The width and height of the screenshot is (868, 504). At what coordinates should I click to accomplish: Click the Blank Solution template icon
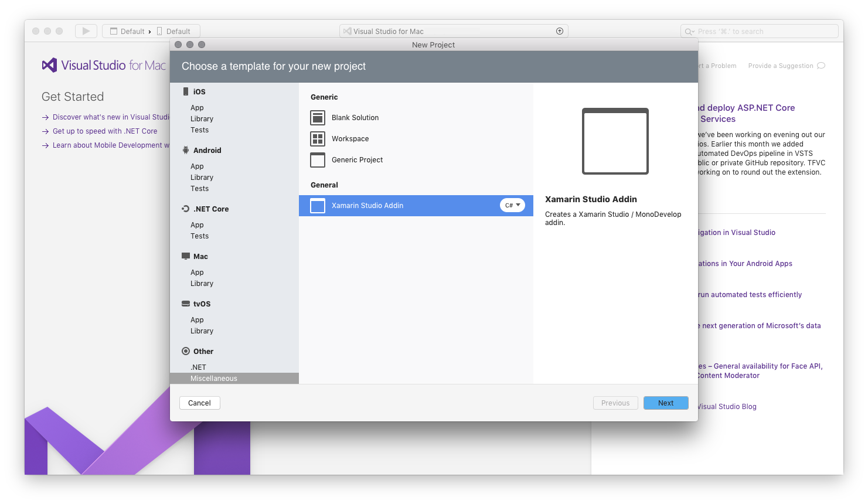click(x=318, y=118)
